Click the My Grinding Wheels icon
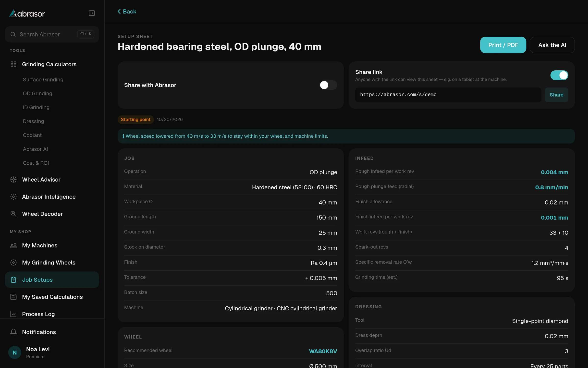 pos(13,263)
